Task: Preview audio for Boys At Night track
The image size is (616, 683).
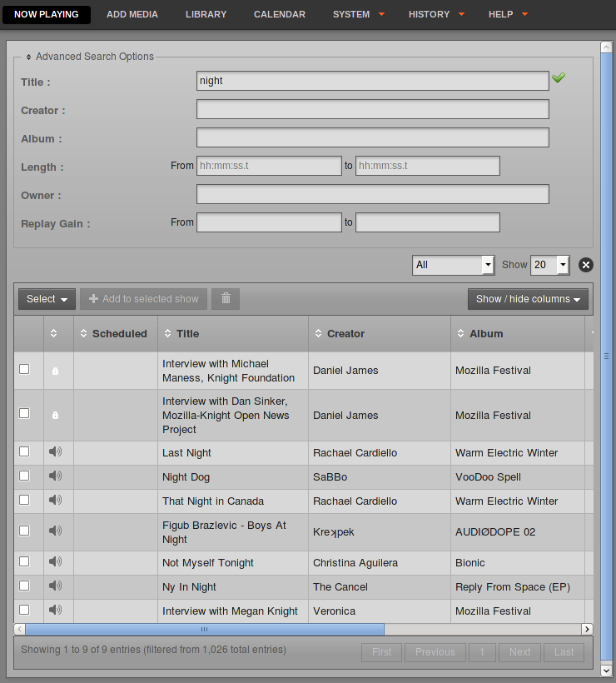Action: (55, 531)
